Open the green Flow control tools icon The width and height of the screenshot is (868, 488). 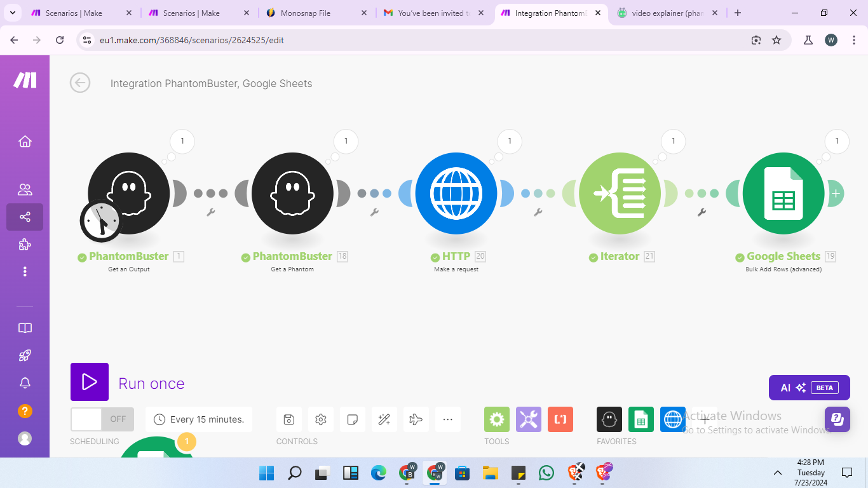click(497, 419)
